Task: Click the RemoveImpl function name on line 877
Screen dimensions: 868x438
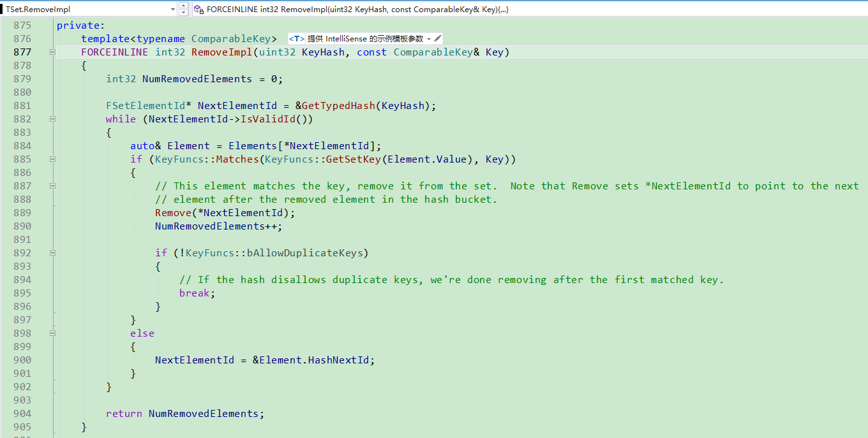Action: pyautogui.click(x=221, y=52)
